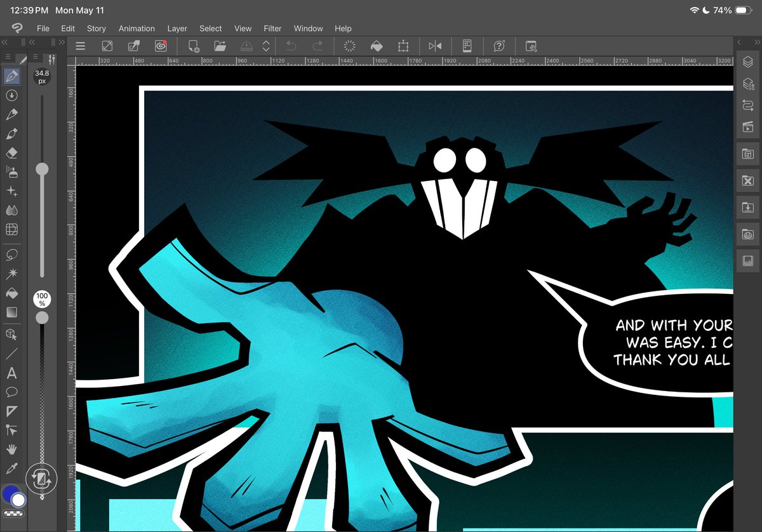
Task: Open the Filter menu
Action: point(272,29)
